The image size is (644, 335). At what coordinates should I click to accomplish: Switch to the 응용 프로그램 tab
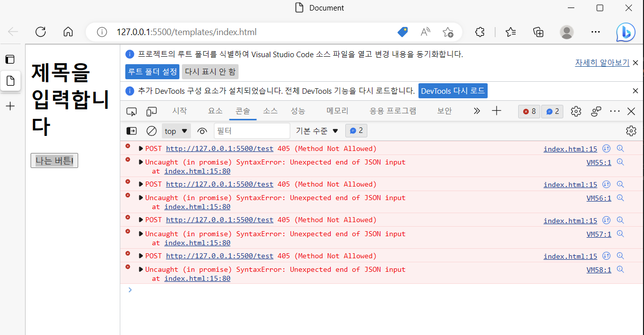[x=393, y=111]
